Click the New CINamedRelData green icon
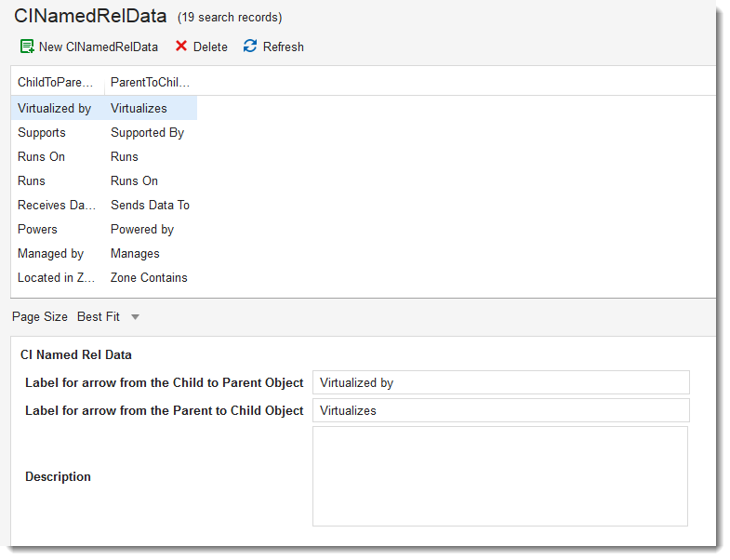 (27, 47)
